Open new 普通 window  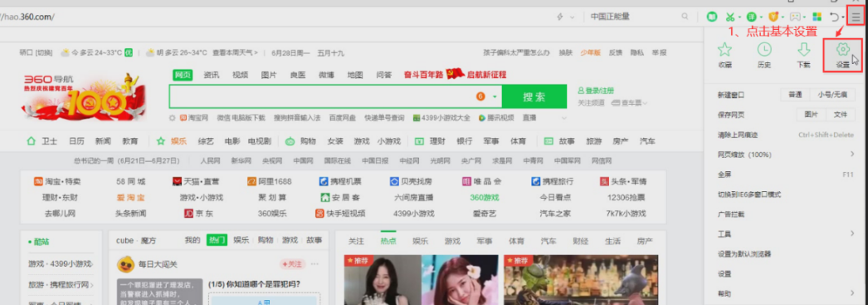coord(795,95)
